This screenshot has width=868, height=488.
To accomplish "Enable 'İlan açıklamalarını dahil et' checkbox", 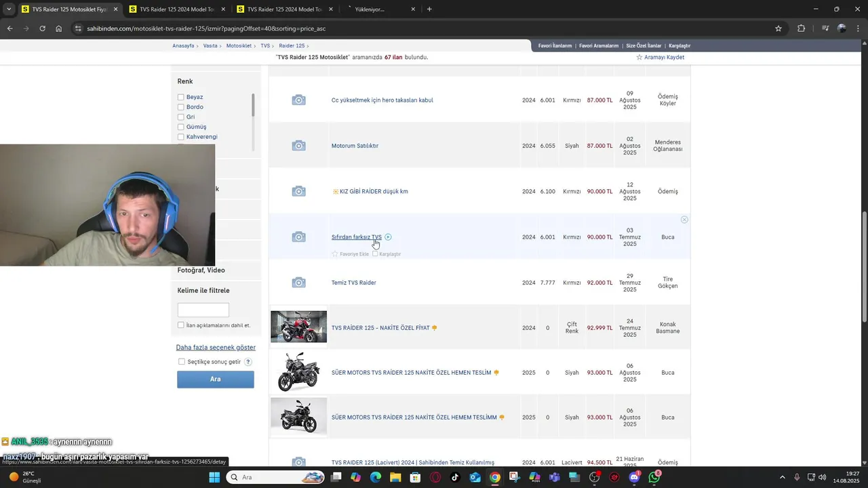I will tap(181, 325).
